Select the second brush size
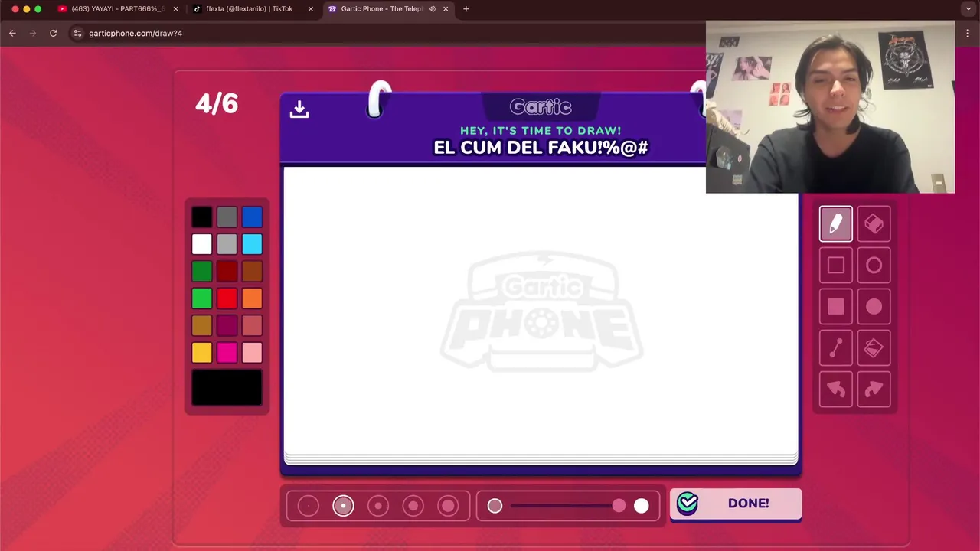The image size is (980, 551). [343, 506]
